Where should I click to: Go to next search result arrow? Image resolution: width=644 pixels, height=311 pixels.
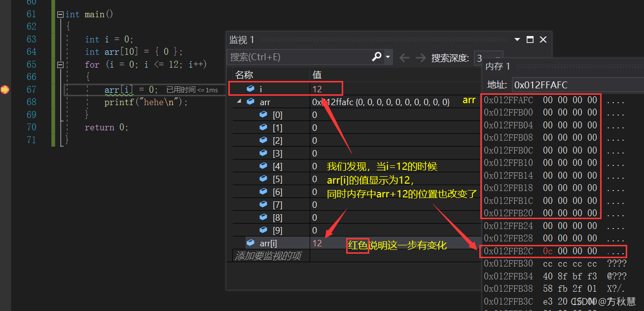coord(421,58)
